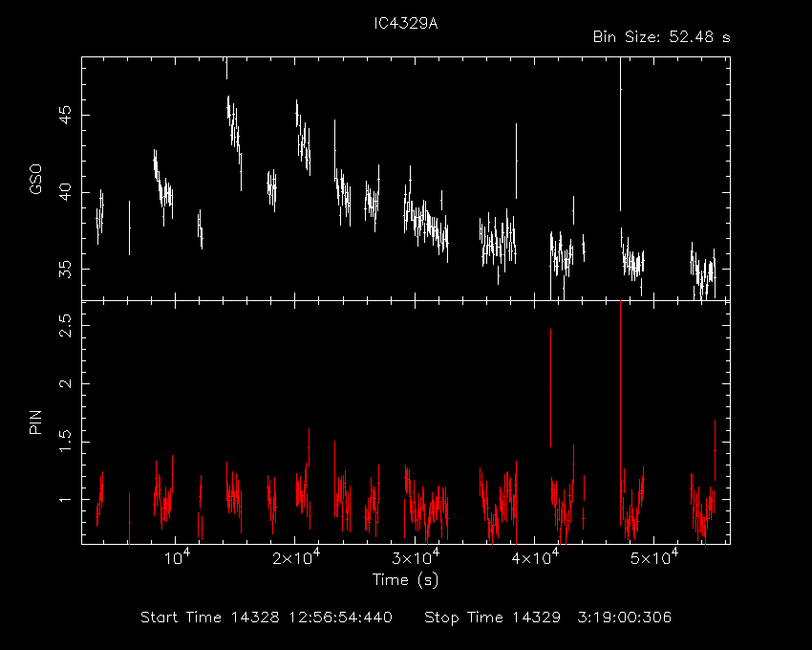
Task: Click the PIN tick label 2
Action: tap(66, 384)
